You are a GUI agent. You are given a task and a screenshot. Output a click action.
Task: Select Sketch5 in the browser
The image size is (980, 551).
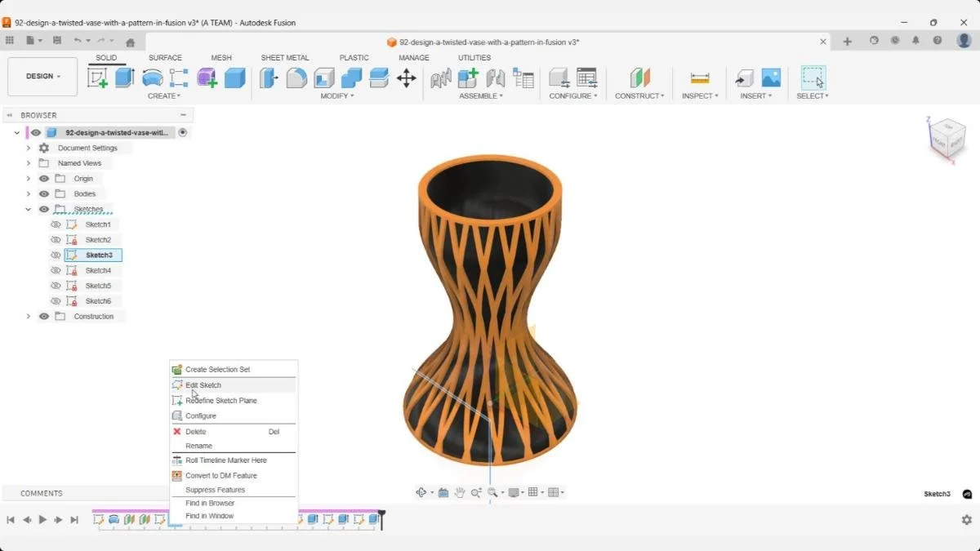pos(98,286)
